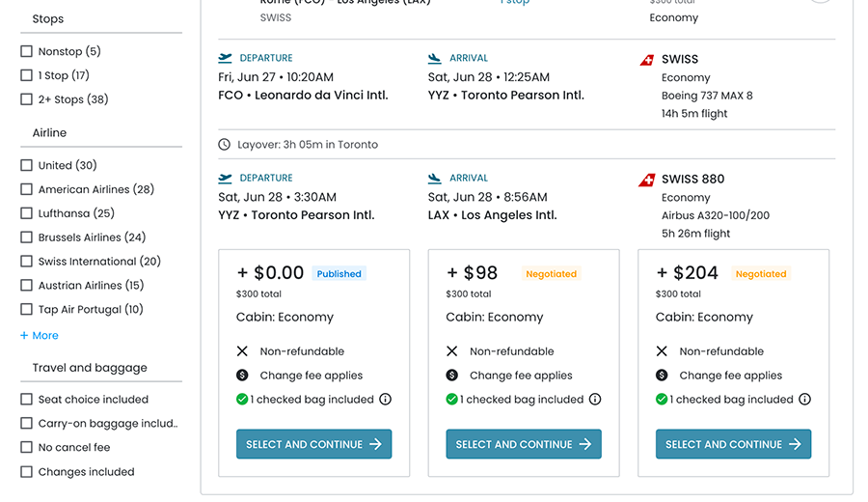Expand more airlines with + More
868x502 pixels.
[40, 336]
